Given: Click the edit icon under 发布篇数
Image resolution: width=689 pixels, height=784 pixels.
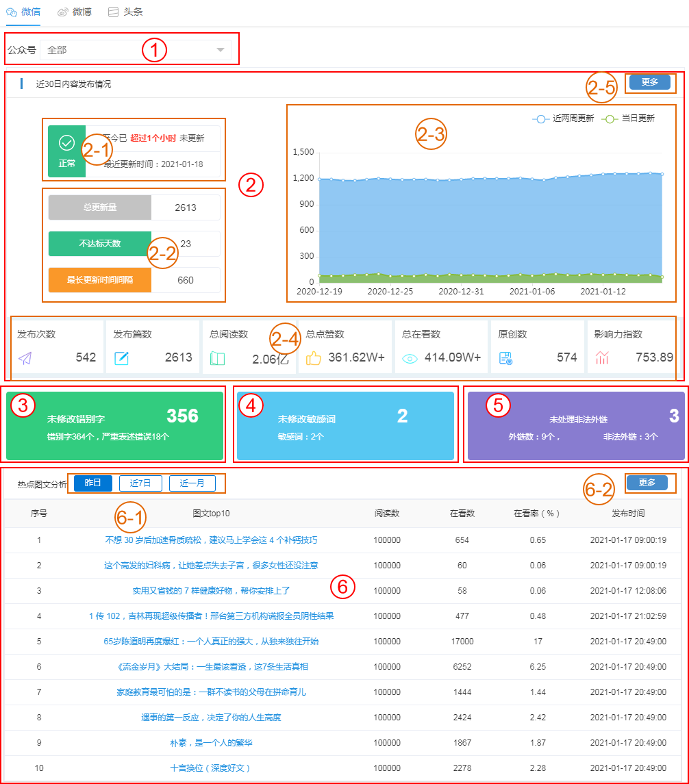Looking at the screenshot, I should (121, 357).
